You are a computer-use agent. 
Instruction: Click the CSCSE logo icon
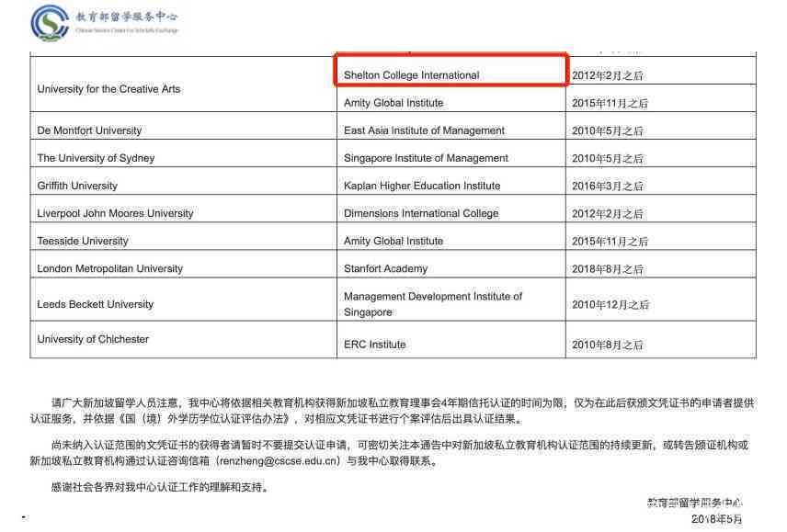50,23
